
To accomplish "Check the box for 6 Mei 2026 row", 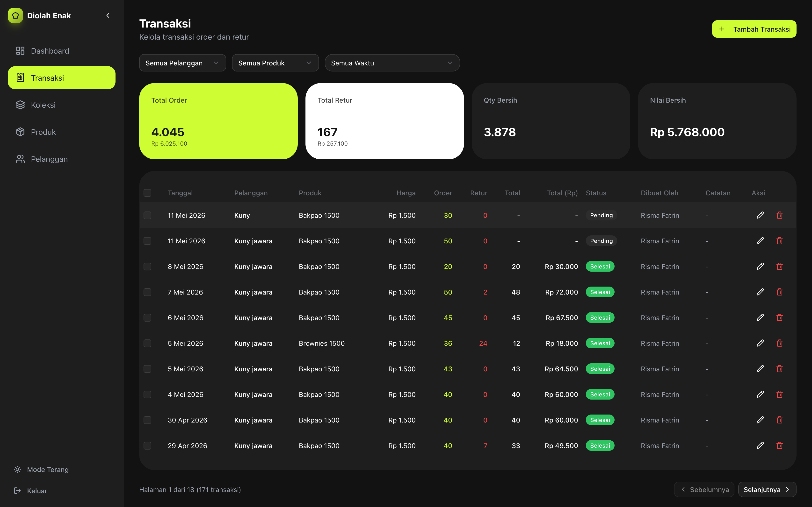I will pos(147,317).
